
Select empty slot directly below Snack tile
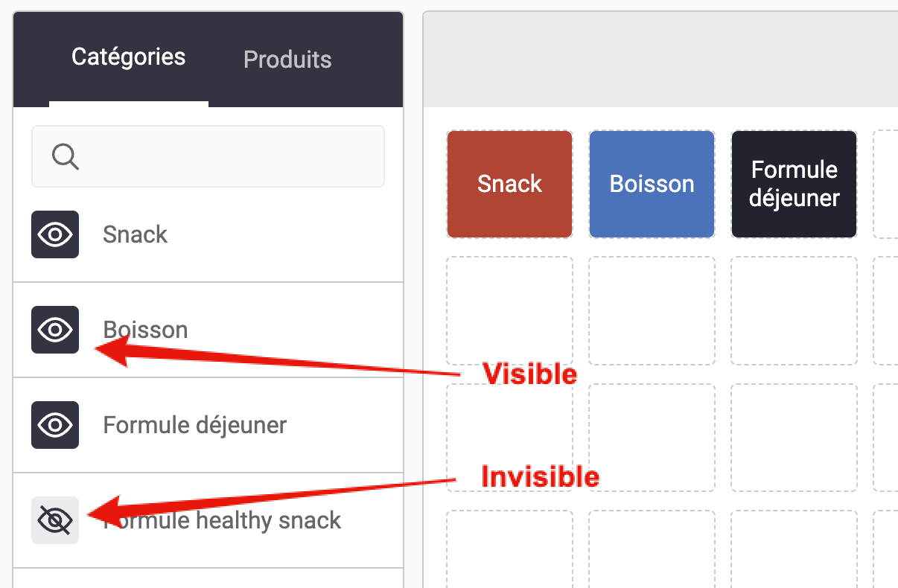click(x=510, y=310)
